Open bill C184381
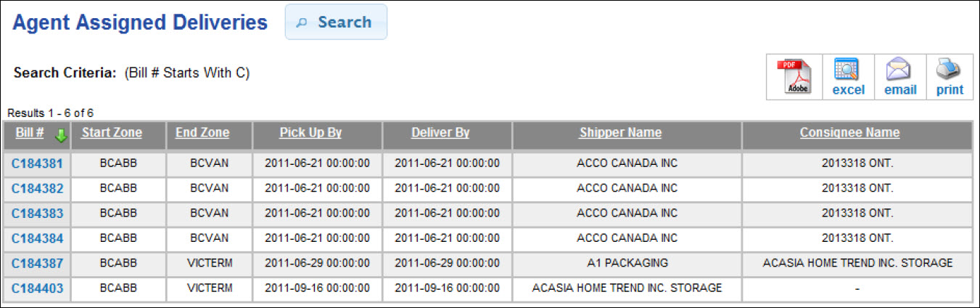This screenshot has width=980, height=308. [37, 164]
